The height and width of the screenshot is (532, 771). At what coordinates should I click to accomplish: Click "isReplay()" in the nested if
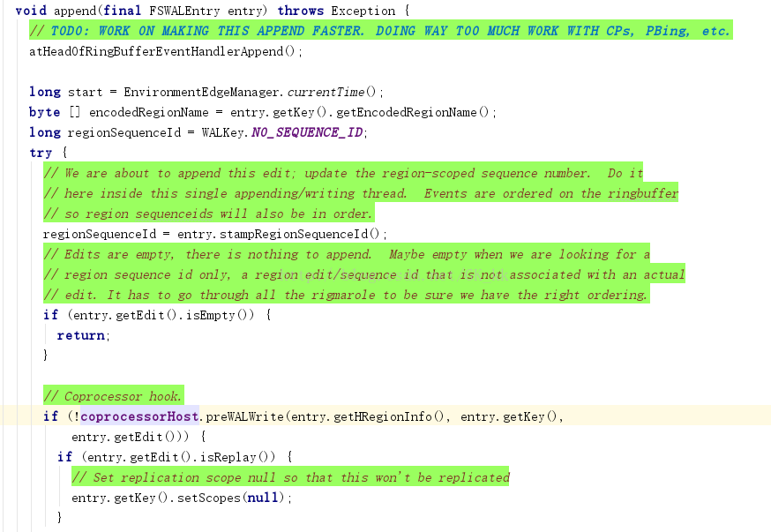pos(237,457)
